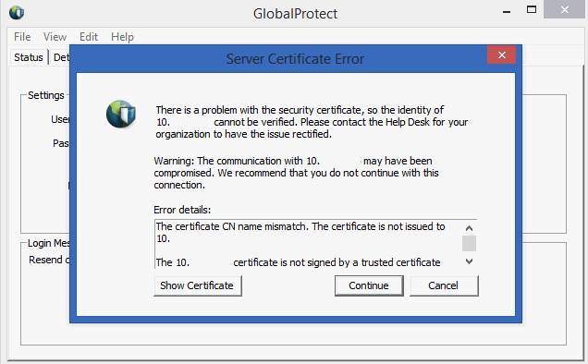588x364 pixels.
Task: Open the Help menu
Action: point(122,37)
